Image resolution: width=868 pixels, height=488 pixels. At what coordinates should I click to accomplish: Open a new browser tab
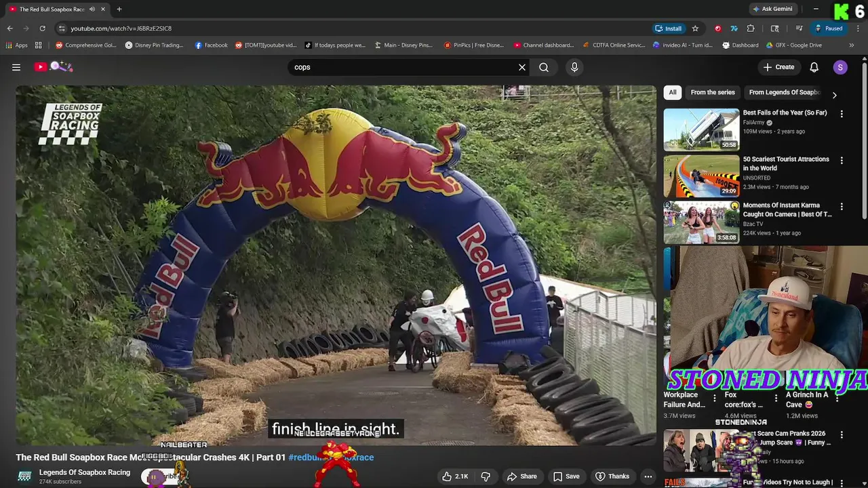pos(119,9)
